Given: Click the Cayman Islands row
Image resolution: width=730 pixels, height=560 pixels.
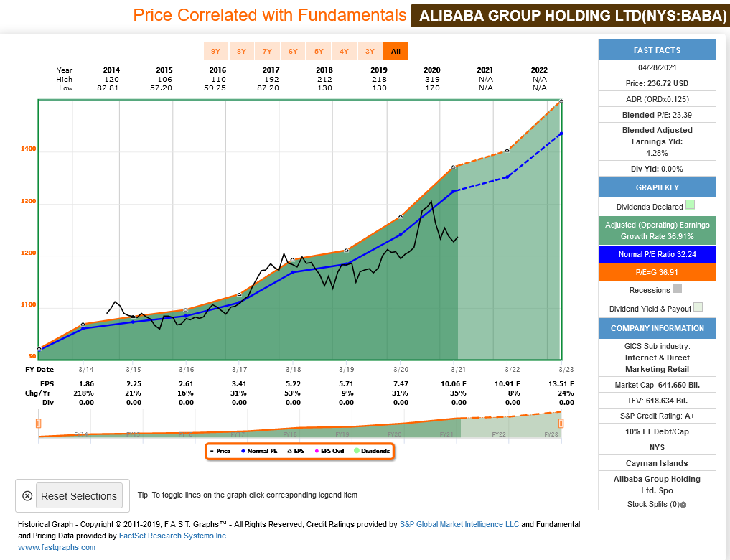Looking at the screenshot, I should pyautogui.click(x=657, y=463).
